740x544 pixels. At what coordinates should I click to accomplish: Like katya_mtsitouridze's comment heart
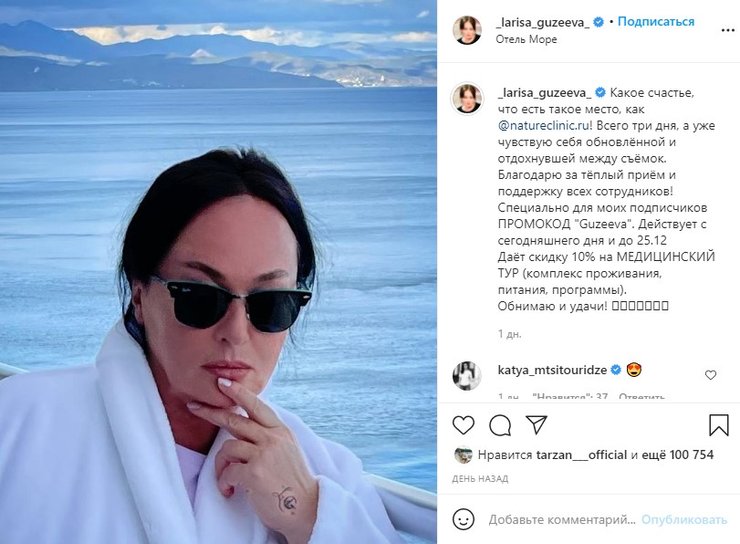pos(710,375)
